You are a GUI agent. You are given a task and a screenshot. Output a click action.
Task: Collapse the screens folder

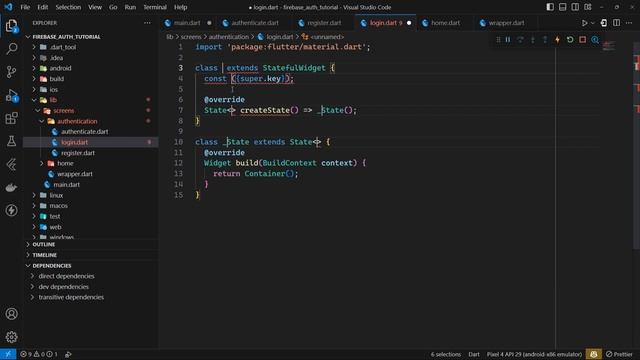64,111
